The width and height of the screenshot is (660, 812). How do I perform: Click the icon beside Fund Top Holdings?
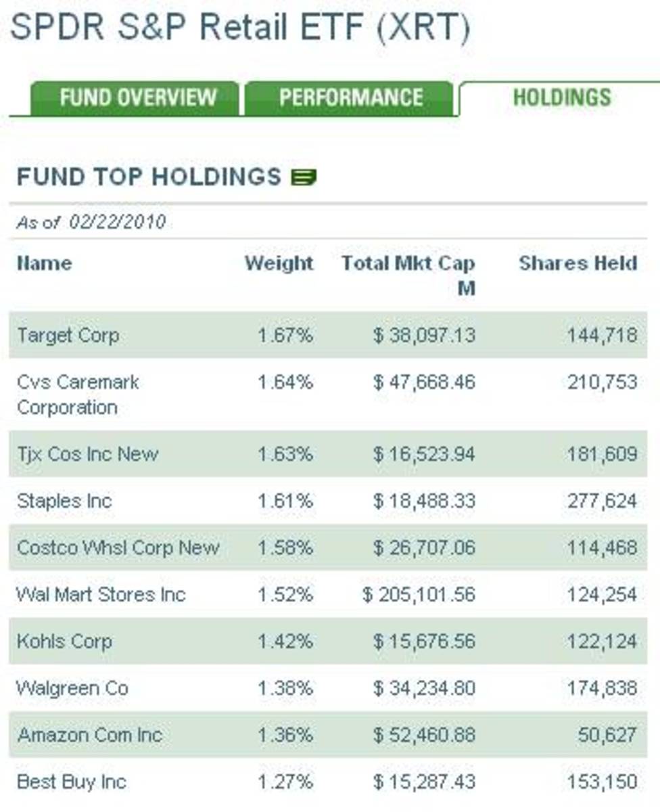(x=304, y=178)
